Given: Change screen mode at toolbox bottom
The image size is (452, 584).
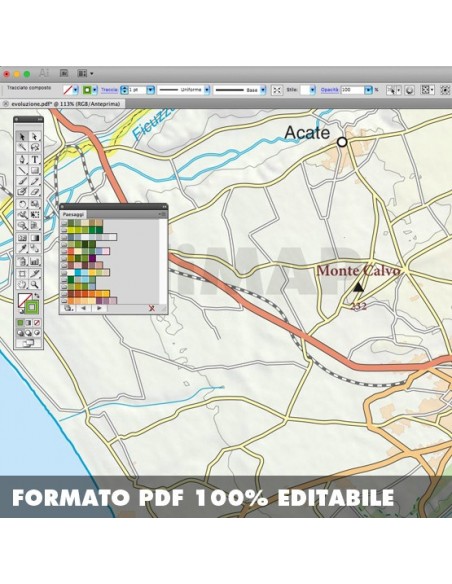Looking at the screenshot, I should pos(29,343).
